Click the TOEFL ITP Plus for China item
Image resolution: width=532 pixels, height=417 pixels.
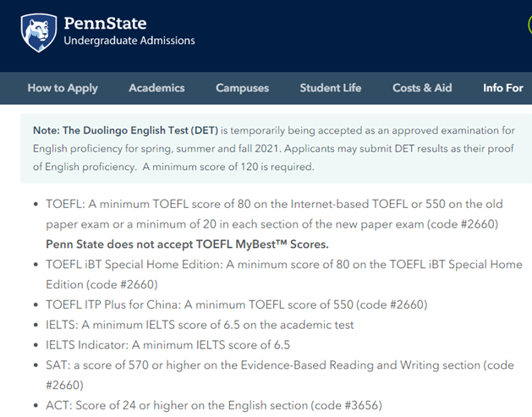pos(237,305)
